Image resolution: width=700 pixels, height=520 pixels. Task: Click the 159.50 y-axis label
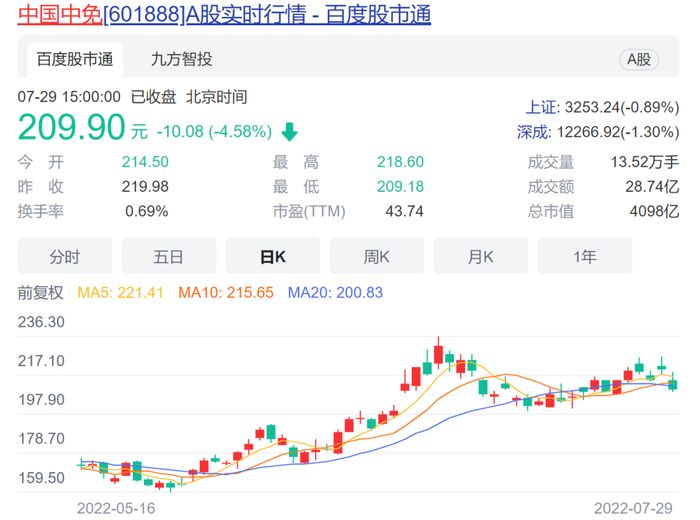click(41, 478)
